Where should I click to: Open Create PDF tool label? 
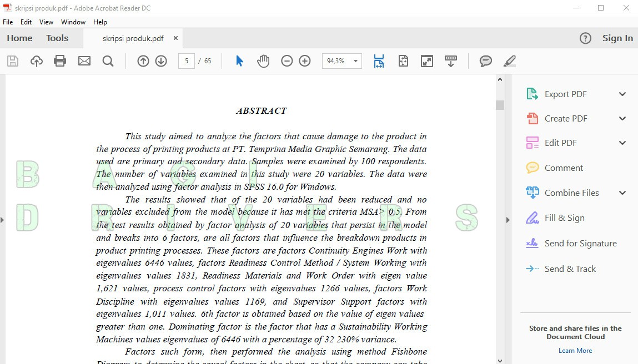(566, 118)
